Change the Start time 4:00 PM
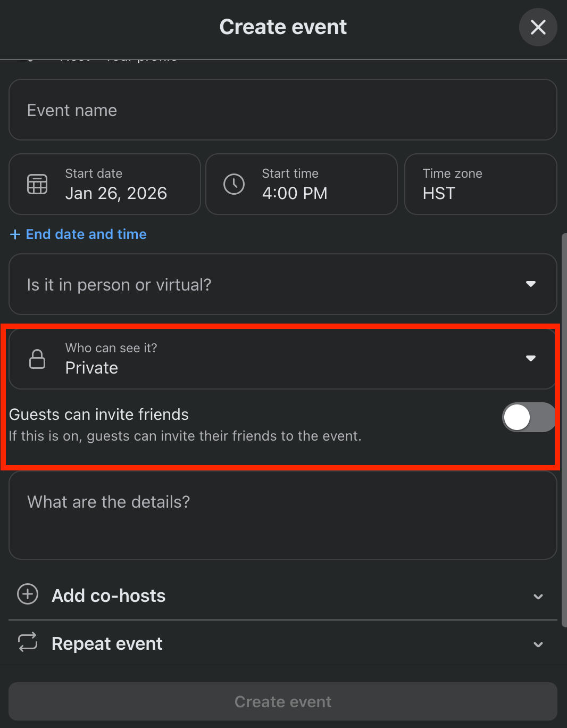The width and height of the screenshot is (567, 728). (x=295, y=193)
